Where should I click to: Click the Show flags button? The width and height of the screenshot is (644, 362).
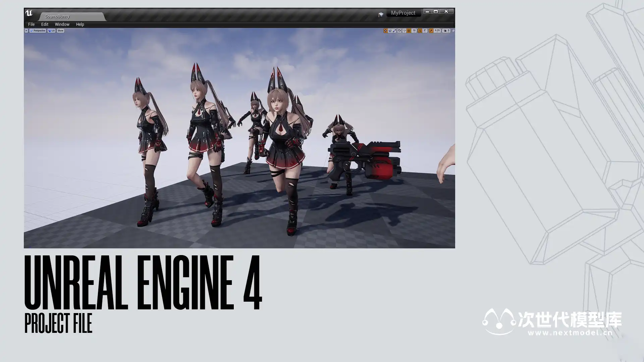(60, 31)
